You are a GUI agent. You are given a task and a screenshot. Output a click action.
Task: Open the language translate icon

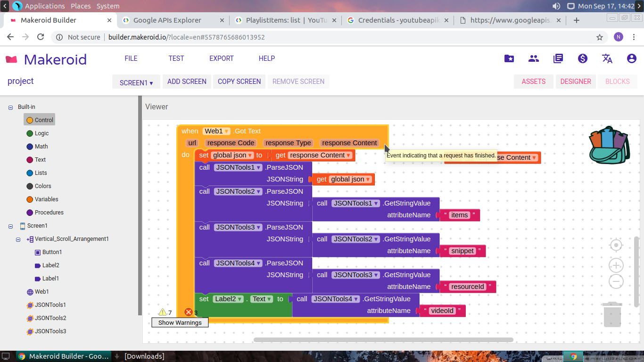pos(607,58)
